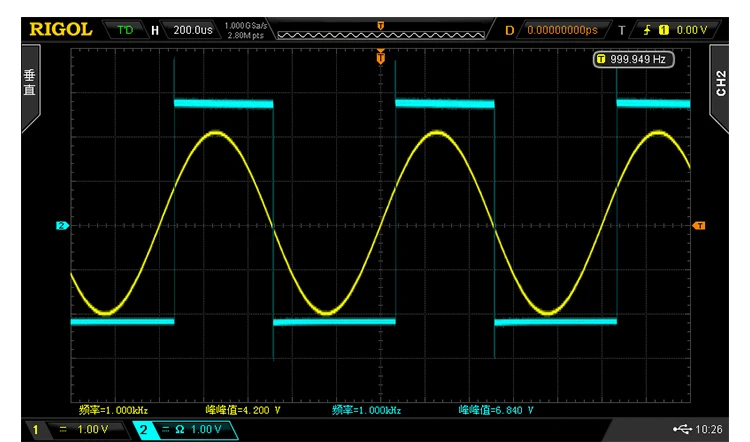Click the channel 2 Ω impedance icon
The image size is (750, 442).
coord(180,430)
